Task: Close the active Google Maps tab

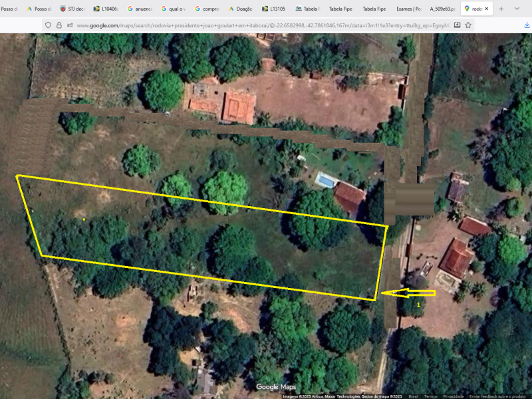Action: (487, 9)
